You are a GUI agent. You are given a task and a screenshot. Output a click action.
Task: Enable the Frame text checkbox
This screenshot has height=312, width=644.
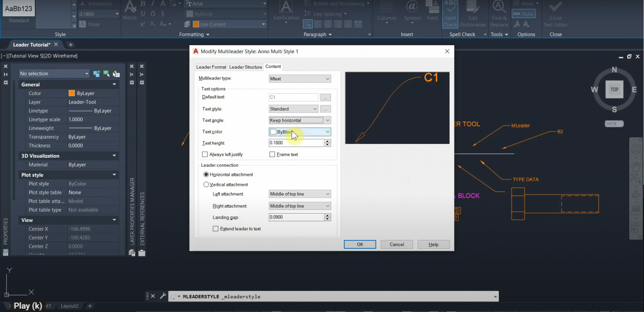272,154
